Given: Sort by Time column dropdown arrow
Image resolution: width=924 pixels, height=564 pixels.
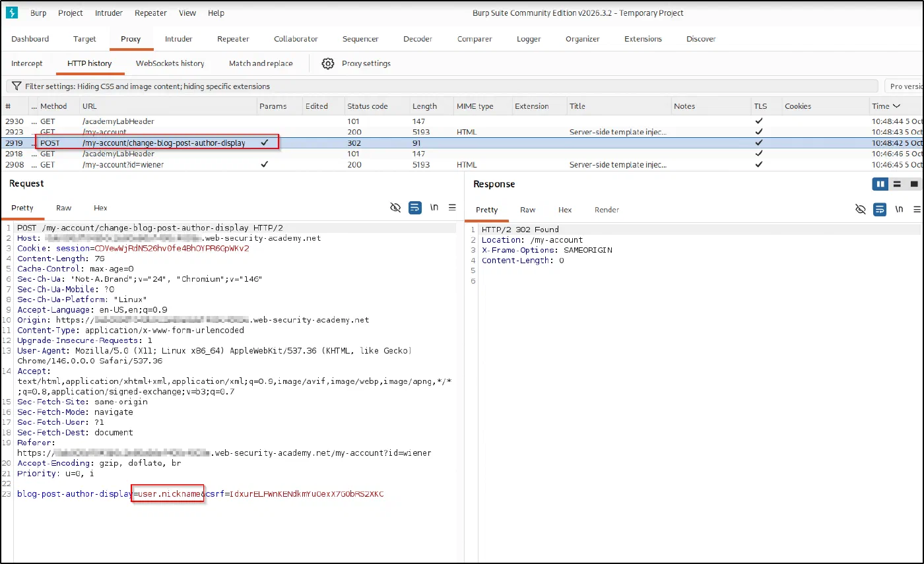Looking at the screenshot, I should (896, 106).
